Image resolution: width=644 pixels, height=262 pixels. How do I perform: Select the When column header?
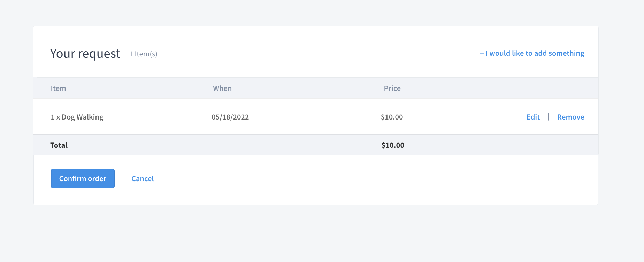coord(222,88)
